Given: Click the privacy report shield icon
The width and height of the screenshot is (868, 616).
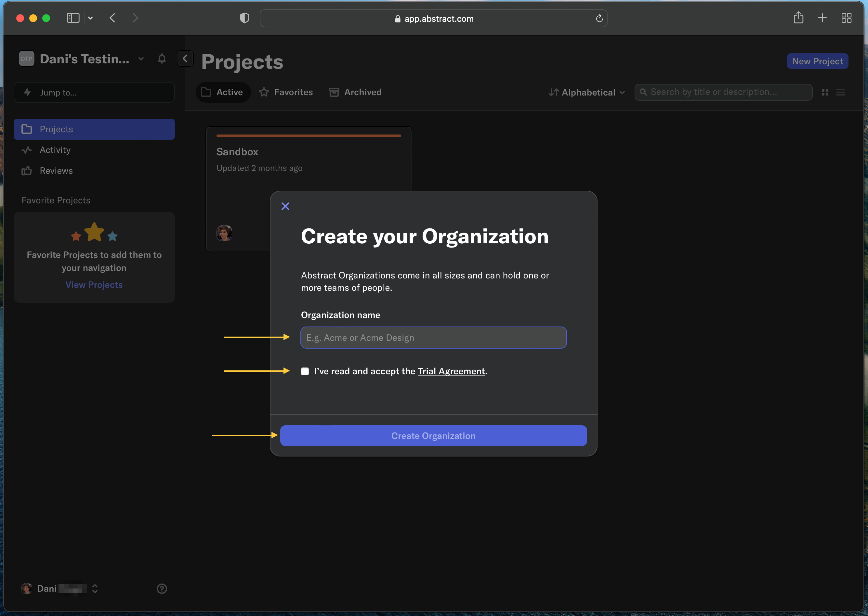Looking at the screenshot, I should click(x=245, y=18).
